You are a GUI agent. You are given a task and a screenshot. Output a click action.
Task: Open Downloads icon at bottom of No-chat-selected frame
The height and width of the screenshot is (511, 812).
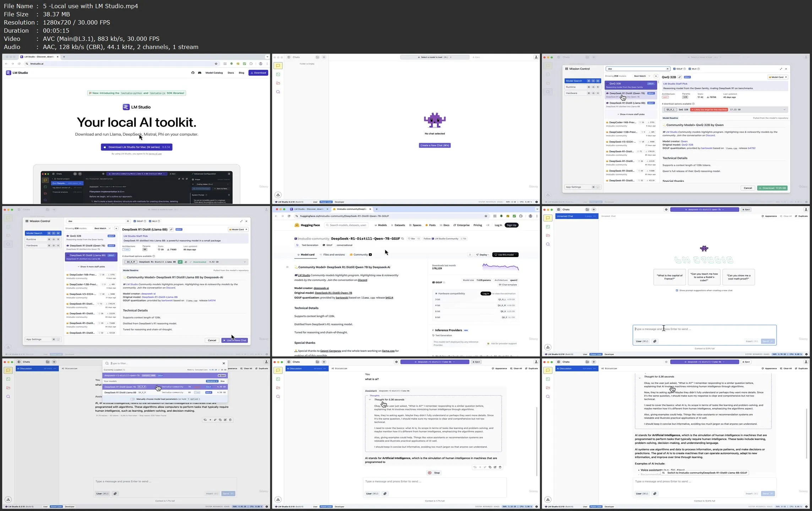click(x=278, y=195)
